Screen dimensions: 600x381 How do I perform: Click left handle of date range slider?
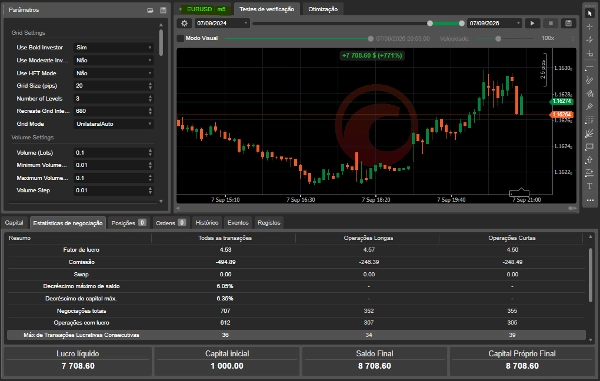coord(430,23)
